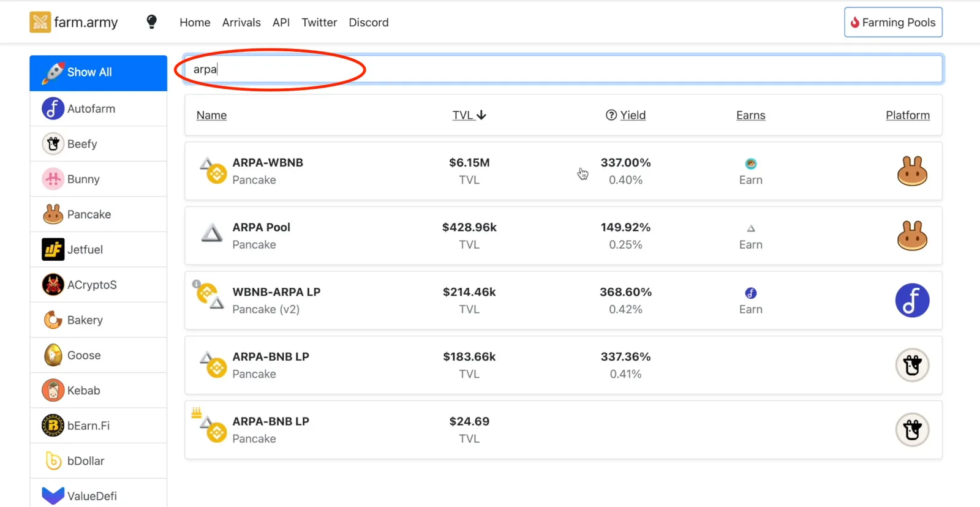The image size is (980, 507).
Task: Sort by Yield column header
Action: (x=633, y=115)
